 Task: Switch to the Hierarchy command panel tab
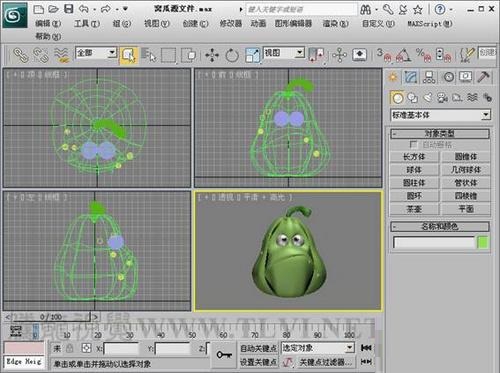pos(429,77)
